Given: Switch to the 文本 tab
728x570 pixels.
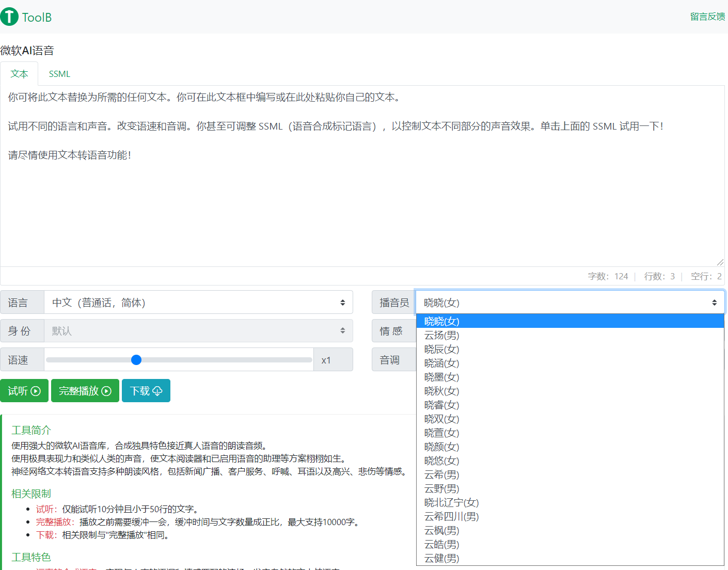Looking at the screenshot, I should click(x=19, y=73).
